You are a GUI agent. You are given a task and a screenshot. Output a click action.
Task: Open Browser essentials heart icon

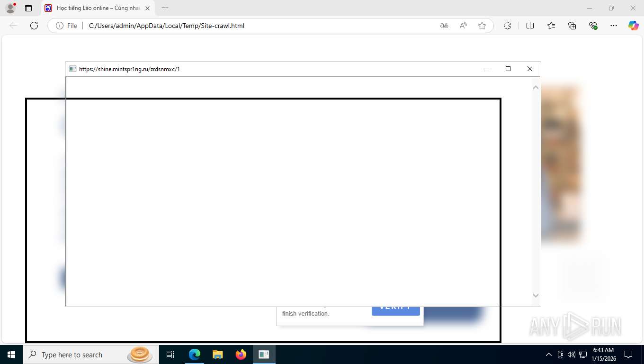point(593,26)
